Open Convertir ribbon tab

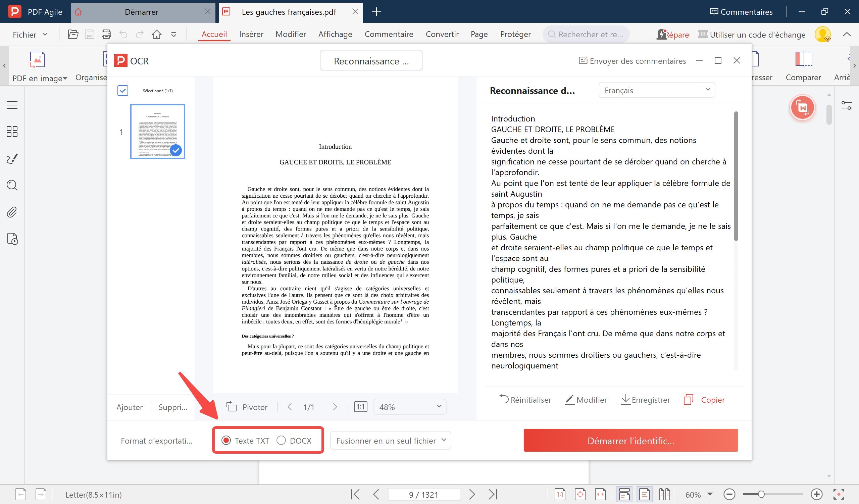[442, 34]
